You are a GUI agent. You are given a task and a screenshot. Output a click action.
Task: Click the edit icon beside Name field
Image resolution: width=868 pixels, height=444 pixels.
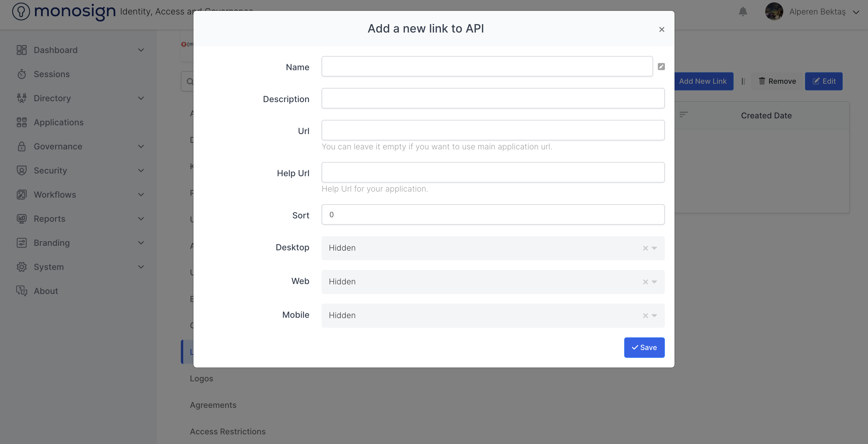click(x=661, y=66)
